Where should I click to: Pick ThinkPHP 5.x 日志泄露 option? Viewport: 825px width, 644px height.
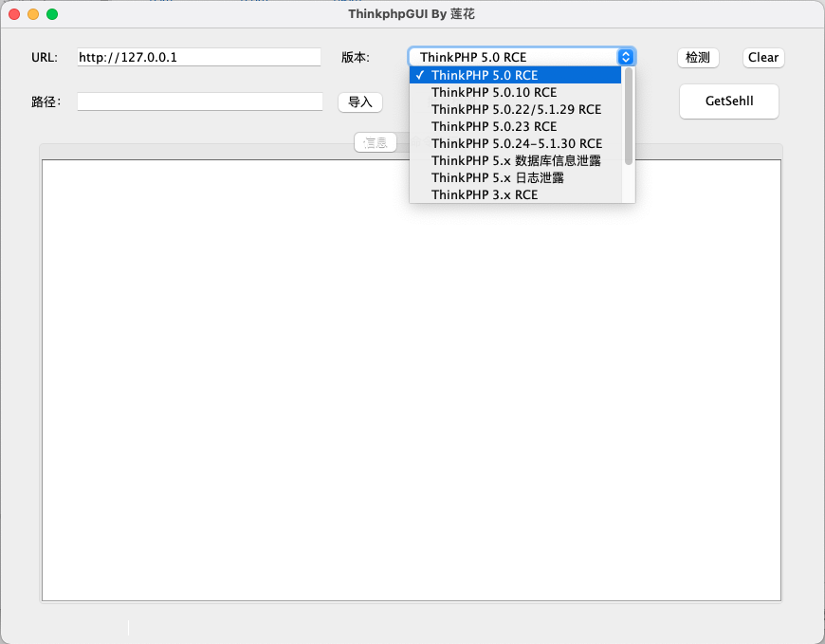515,178
